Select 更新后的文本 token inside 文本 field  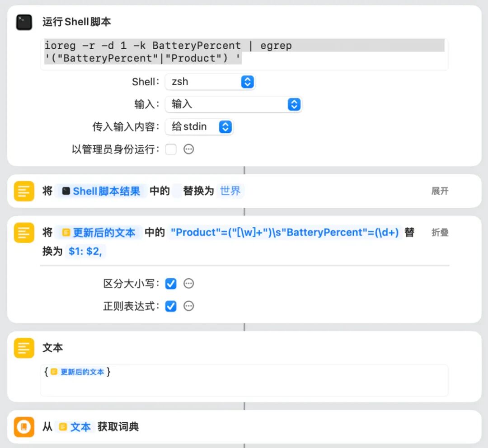click(78, 372)
